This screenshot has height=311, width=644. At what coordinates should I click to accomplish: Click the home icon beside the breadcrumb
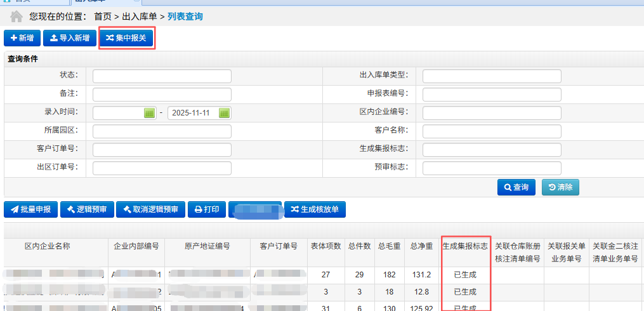tap(16, 16)
